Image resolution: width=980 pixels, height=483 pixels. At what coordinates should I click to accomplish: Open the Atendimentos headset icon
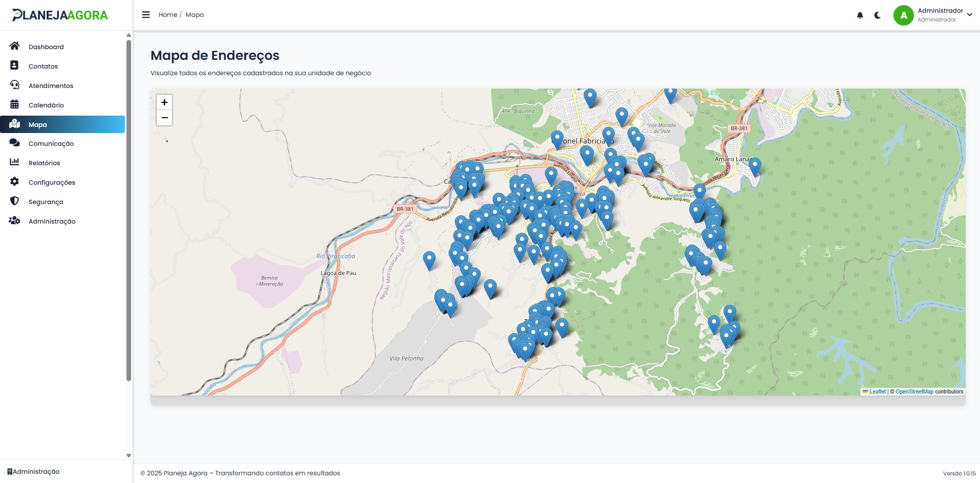[14, 85]
